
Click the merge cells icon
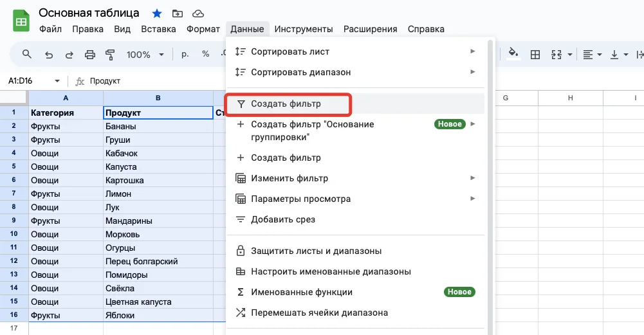pos(557,55)
